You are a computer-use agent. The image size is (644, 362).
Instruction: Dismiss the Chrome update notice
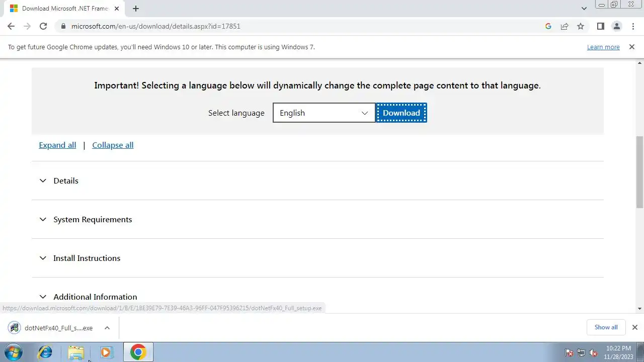tap(631, 47)
